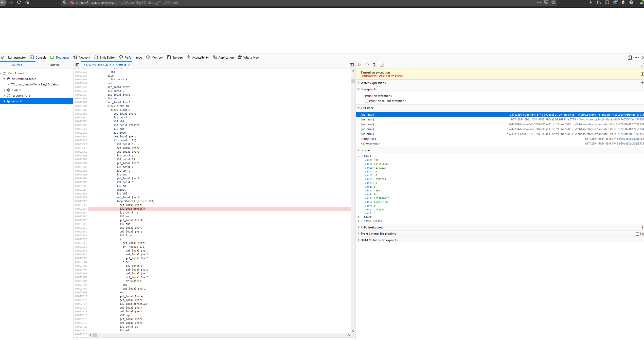The height and width of the screenshot is (340, 644).
Task: Click the element picker icon
Action: [2, 58]
